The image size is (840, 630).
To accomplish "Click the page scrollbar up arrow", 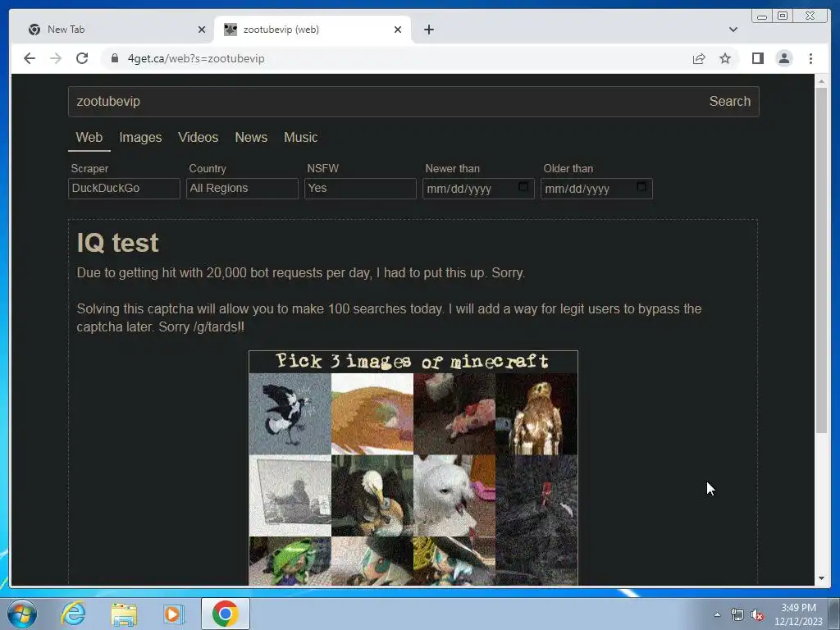I will coord(821,81).
